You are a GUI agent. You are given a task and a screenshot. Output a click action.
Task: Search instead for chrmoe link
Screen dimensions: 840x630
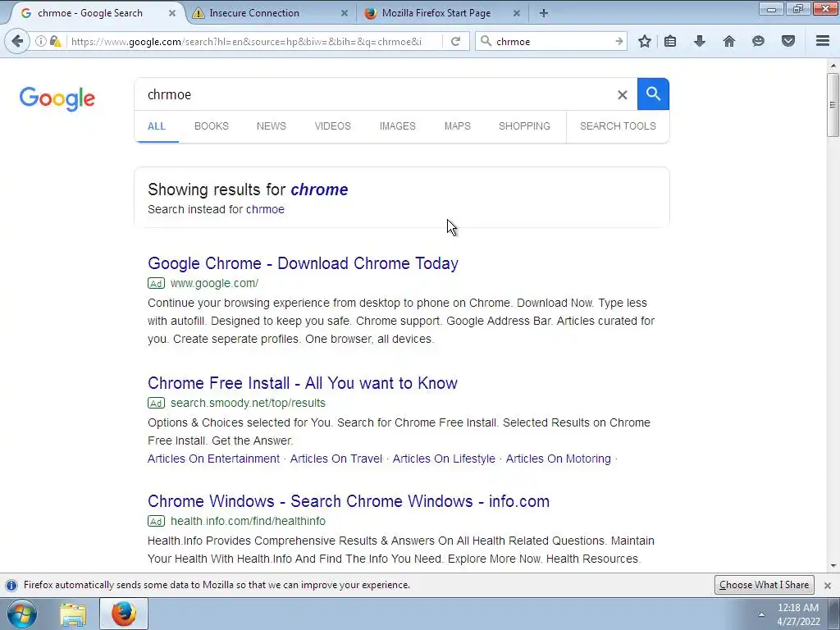click(265, 209)
